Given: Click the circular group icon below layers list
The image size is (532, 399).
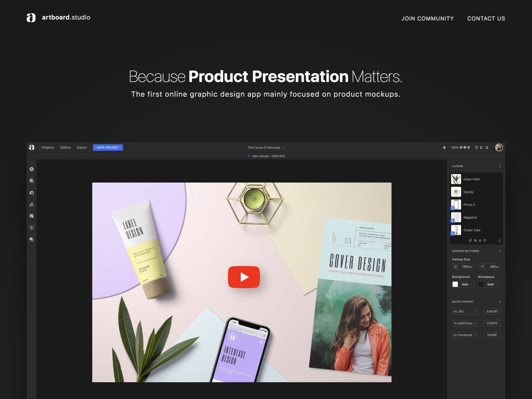Looking at the screenshot, I should point(475,240).
